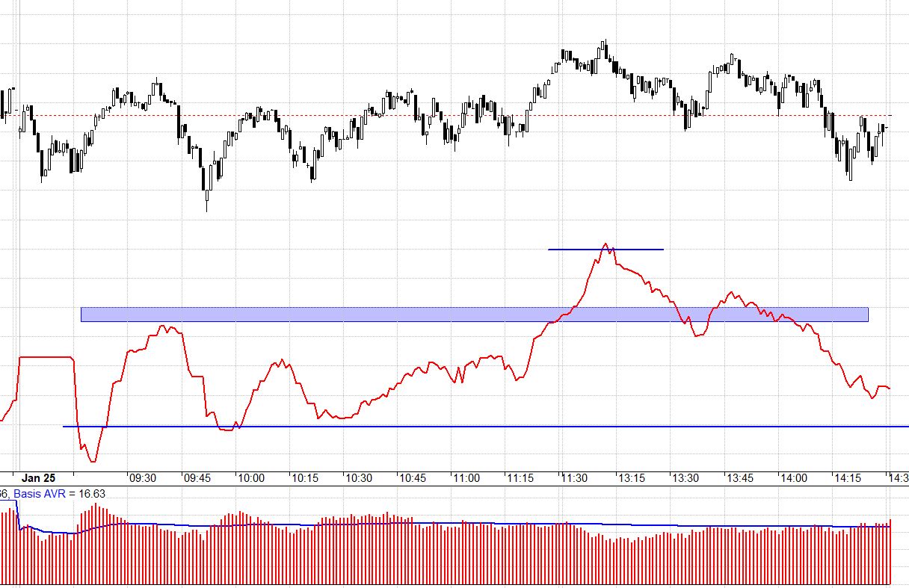Click the red indicator's lowest trough below support
Image resolution: width=909 pixels, height=588 pixels.
(92, 461)
